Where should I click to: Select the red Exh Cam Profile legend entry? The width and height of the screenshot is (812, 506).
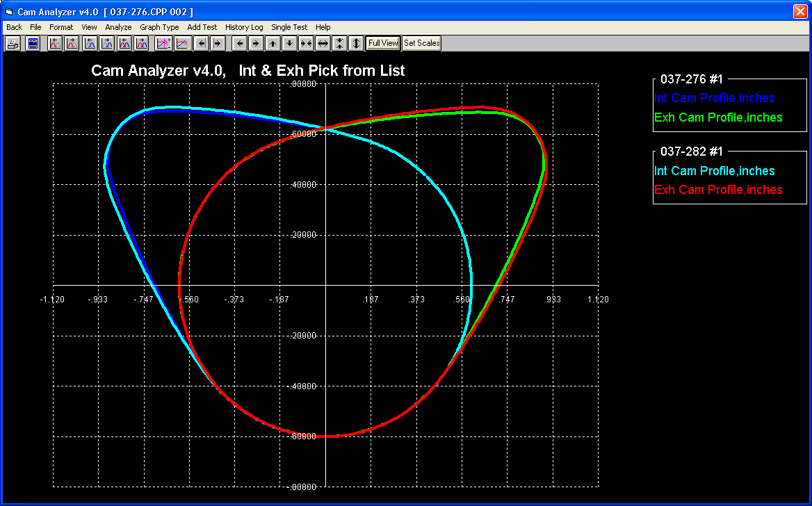point(718,190)
